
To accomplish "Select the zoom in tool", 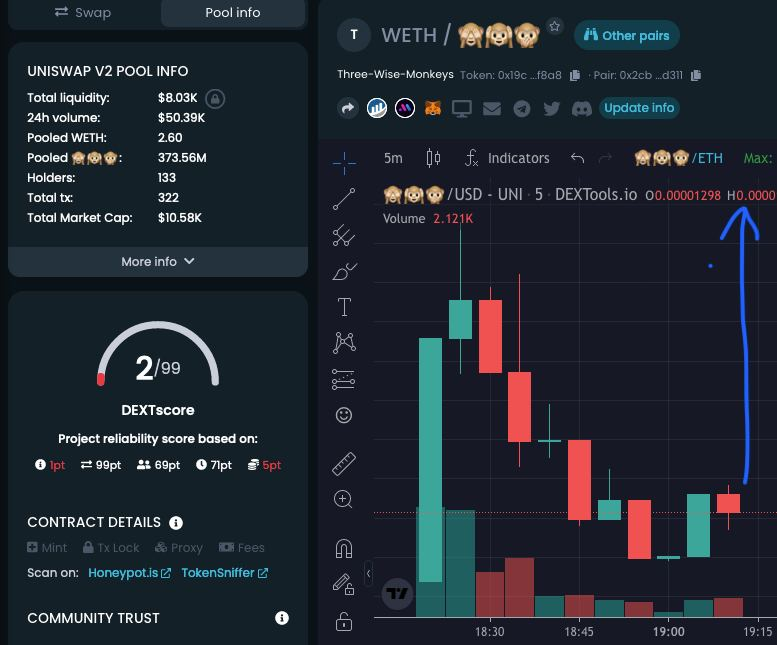I will [x=343, y=499].
